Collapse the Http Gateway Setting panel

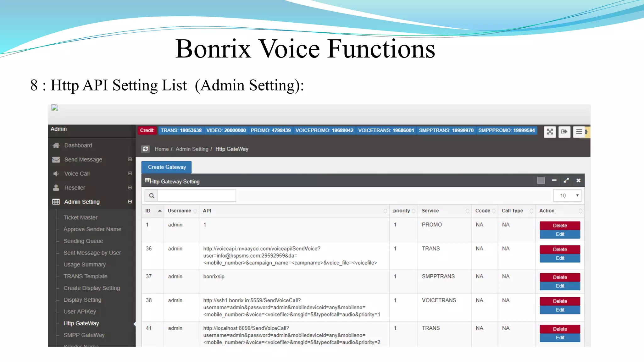pos(554,180)
